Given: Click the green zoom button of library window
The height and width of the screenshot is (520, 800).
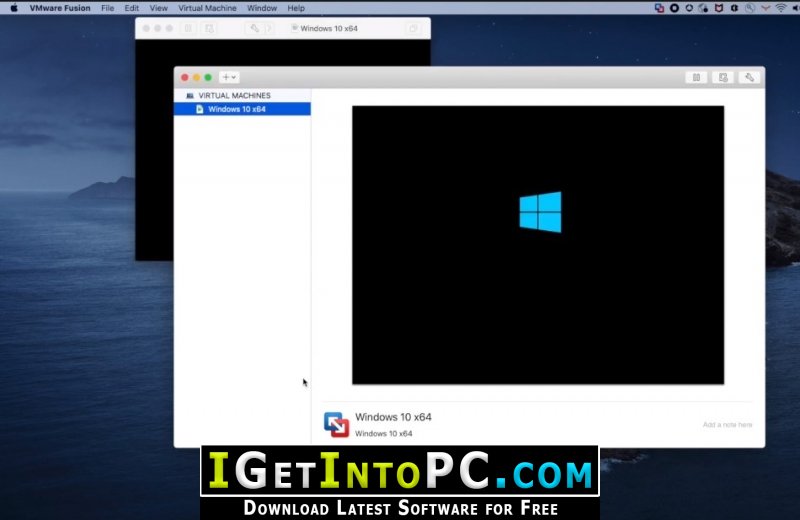Looking at the screenshot, I should coord(208,77).
